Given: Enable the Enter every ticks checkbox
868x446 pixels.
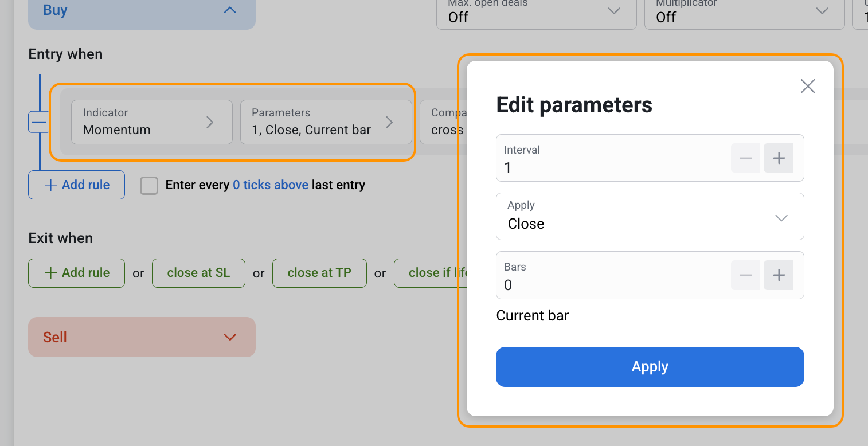Looking at the screenshot, I should 149,185.
